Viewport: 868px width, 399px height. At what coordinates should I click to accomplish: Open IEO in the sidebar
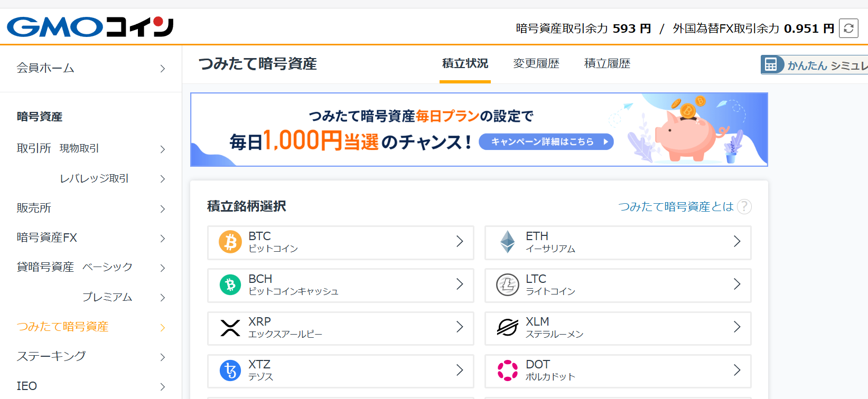pyautogui.click(x=26, y=386)
